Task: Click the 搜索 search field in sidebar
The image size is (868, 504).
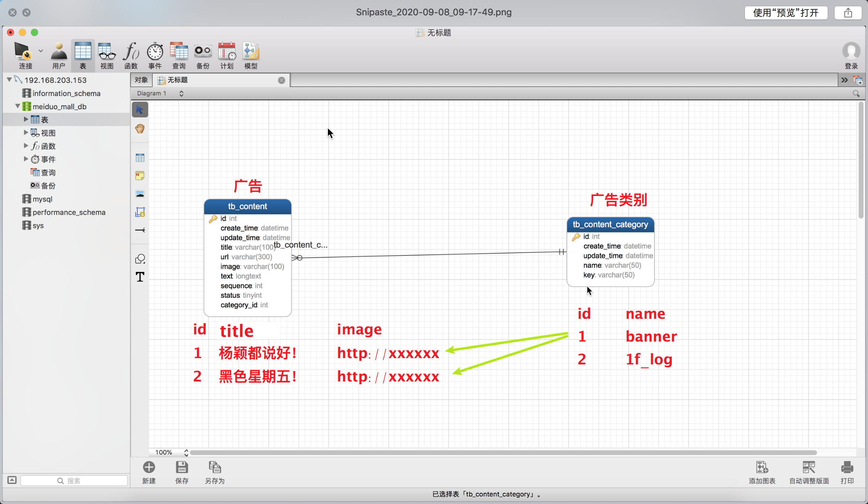Action: click(x=74, y=481)
